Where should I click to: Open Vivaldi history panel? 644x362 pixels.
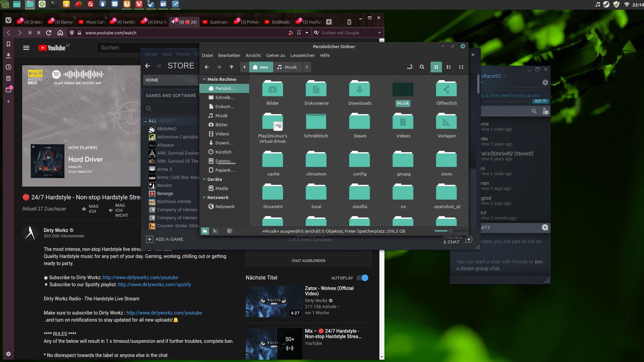8,67
